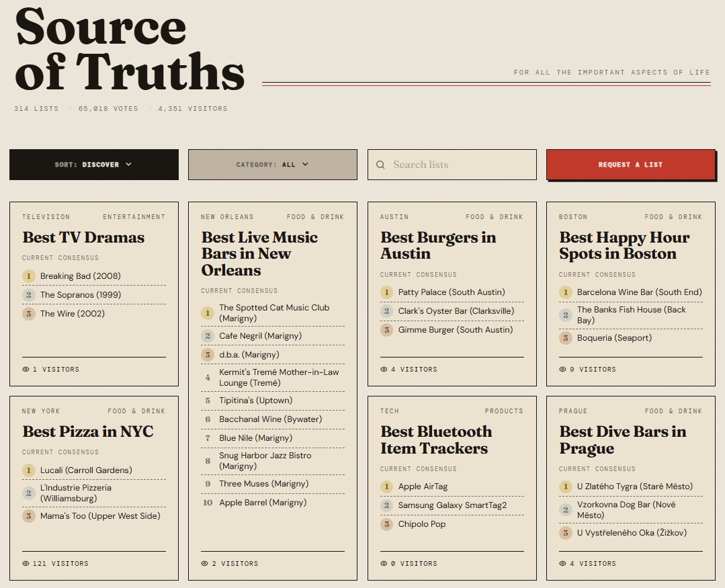Select Three Muses (Marigny) entry
This screenshot has height=588, width=725.
273,484
